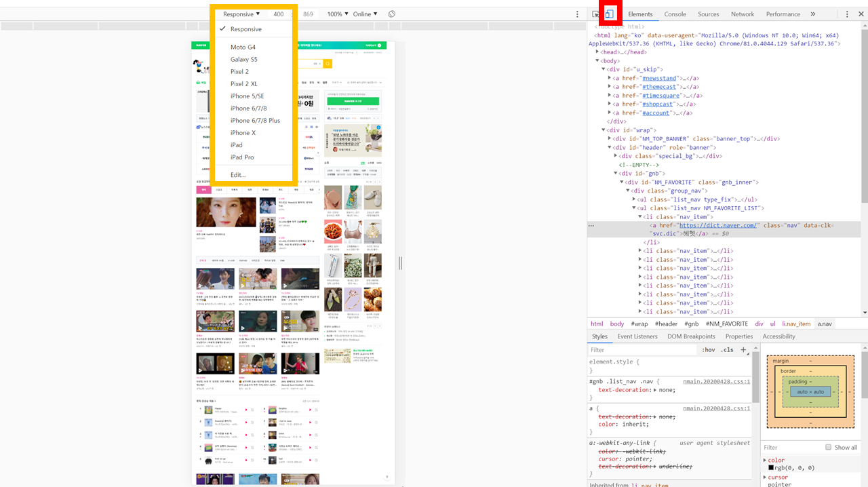
Task: Toggle the .cls class editor button
Action: [x=727, y=350]
